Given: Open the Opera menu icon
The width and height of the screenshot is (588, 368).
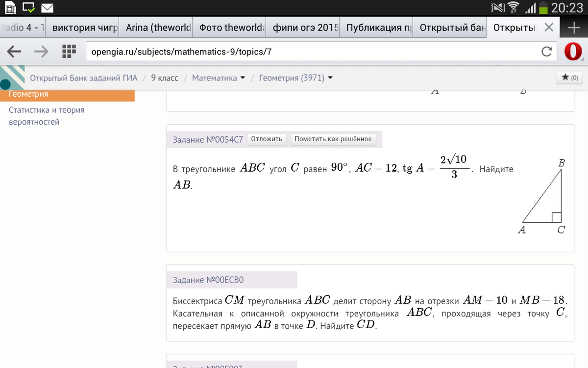Looking at the screenshot, I should 573,51.
